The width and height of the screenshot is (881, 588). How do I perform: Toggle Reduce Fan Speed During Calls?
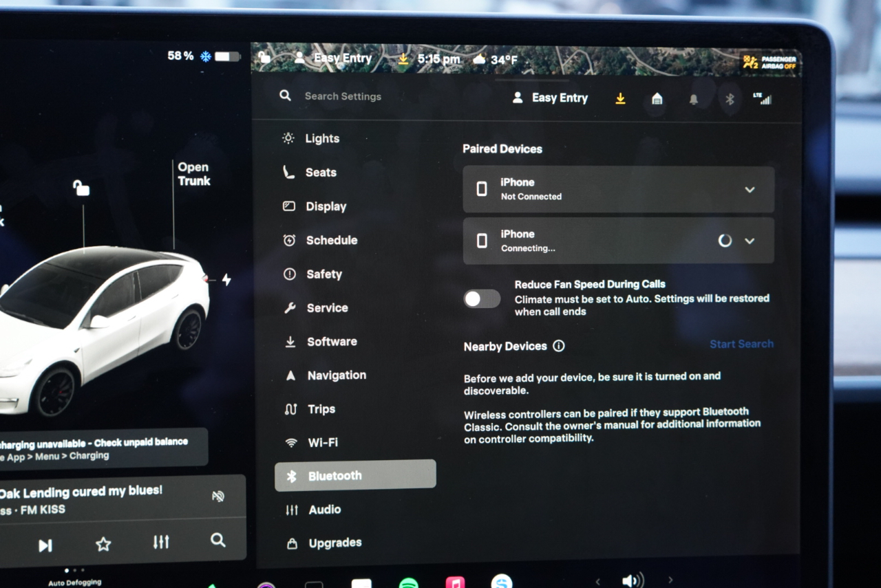(x=481, y=298)
